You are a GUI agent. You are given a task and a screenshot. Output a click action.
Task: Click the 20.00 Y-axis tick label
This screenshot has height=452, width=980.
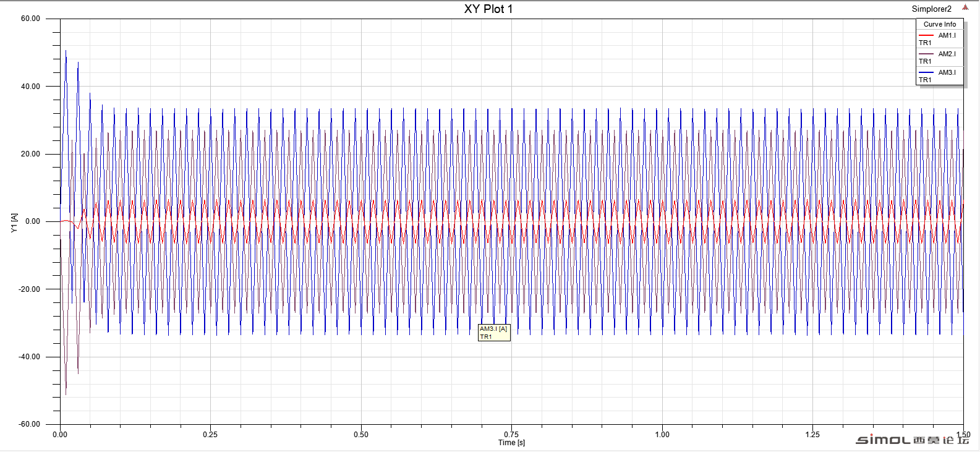(30, 154)
